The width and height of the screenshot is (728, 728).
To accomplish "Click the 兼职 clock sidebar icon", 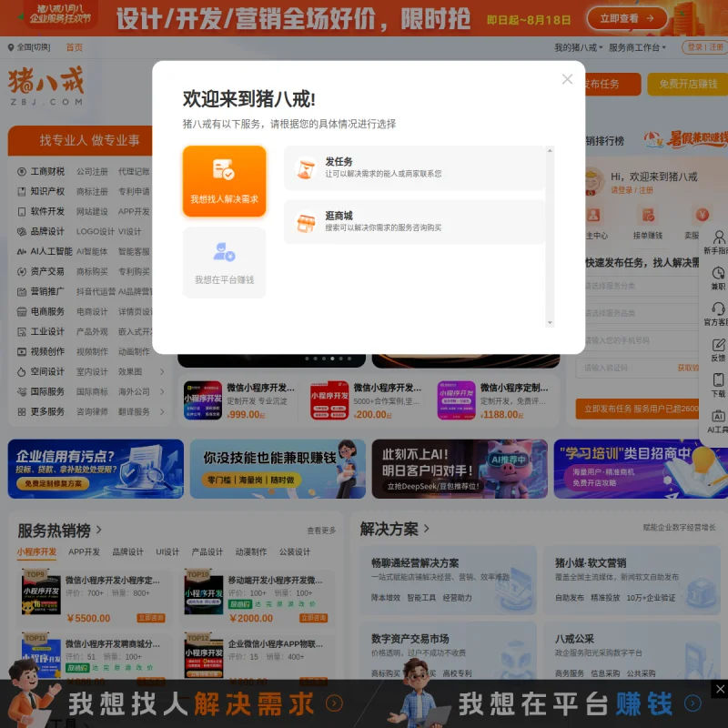I will 718,272.
